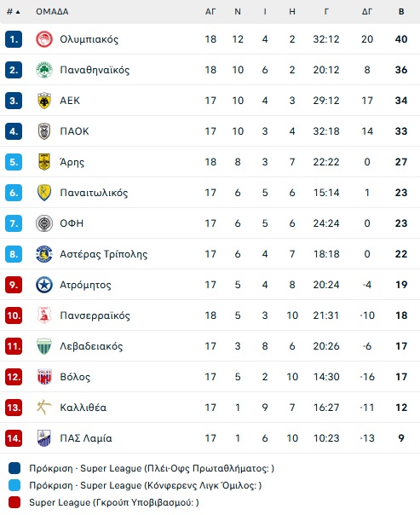Viewport: 420px width, 515px height.
Task: Select the ΠΑΟΚ black shield crest
Action: click(x=44, y=131)
